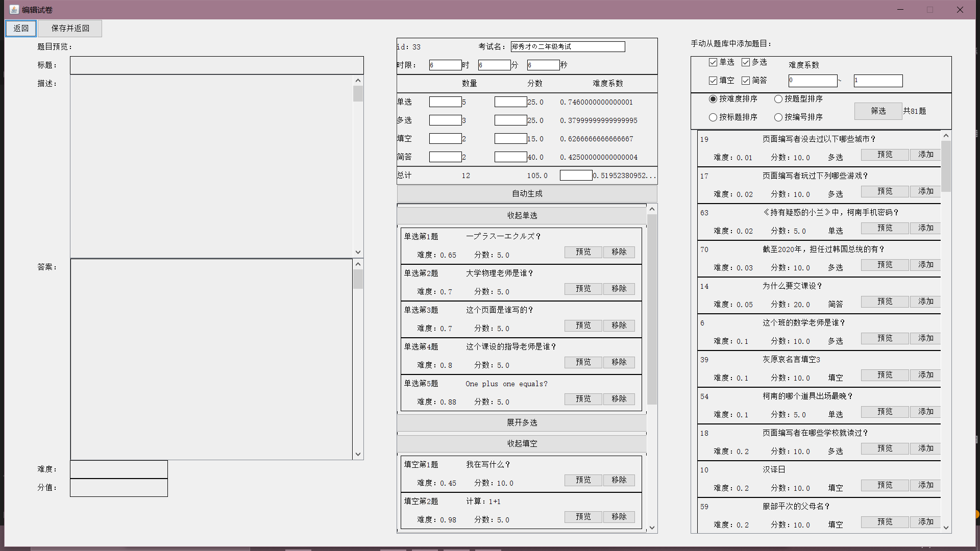The image size is (980, 551).
Task: Click question bank vertical scrollbar thumb
Action: (946, 166)
